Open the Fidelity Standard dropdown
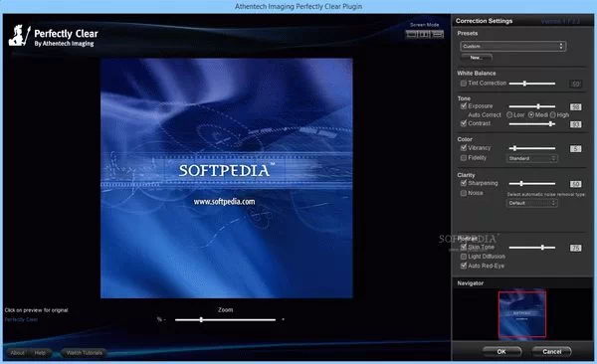597x364 pixels. click(x=532, y=158)
